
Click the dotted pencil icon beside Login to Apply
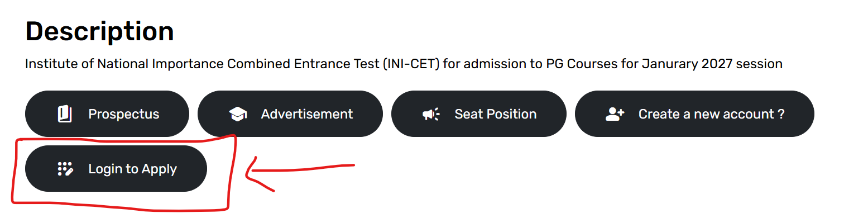(66, 169)
